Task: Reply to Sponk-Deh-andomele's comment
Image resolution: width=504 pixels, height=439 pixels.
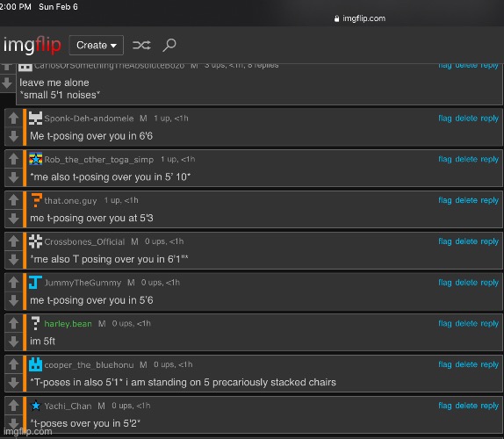Action: [x=490, y=119]
